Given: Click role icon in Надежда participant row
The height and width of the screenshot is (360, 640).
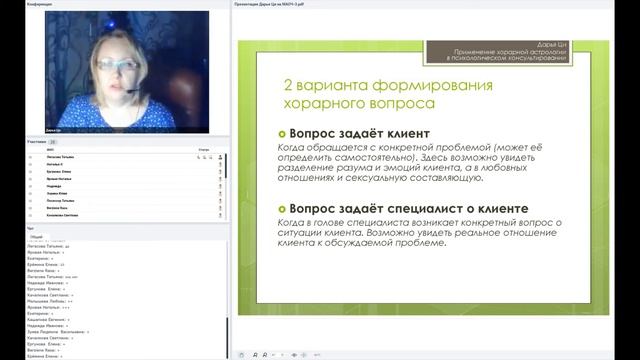Looking at the screenshot, I should [x=220, y=187].
